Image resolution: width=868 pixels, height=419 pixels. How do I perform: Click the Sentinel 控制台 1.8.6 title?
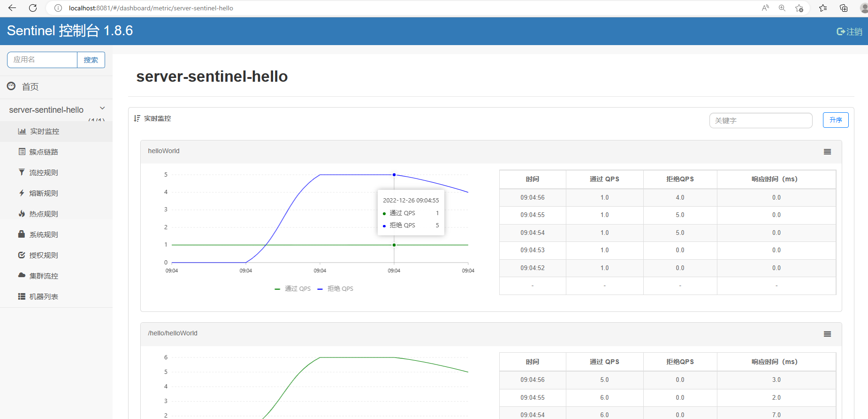pos(70,31)
